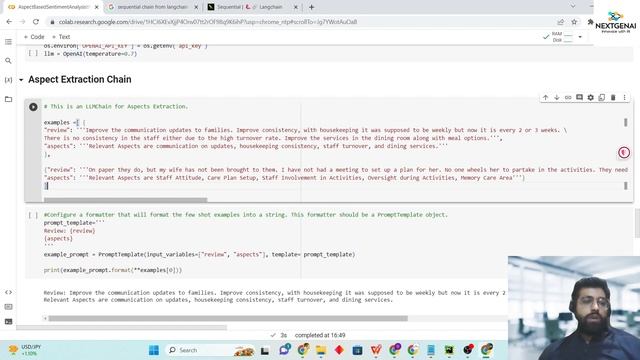Open the command palette sidebar icon
This screenshot has width=640, height=360.
tap(8, 307)
